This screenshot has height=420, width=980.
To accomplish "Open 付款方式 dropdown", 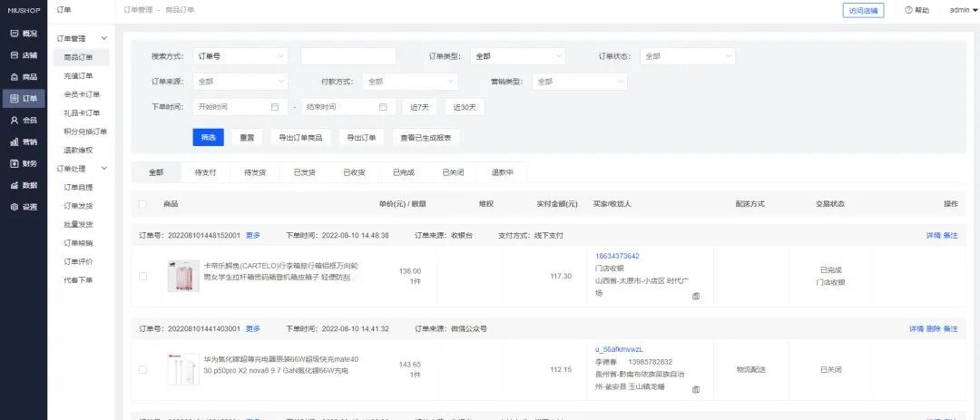I will pyautogui.click(x=410, y=82).
